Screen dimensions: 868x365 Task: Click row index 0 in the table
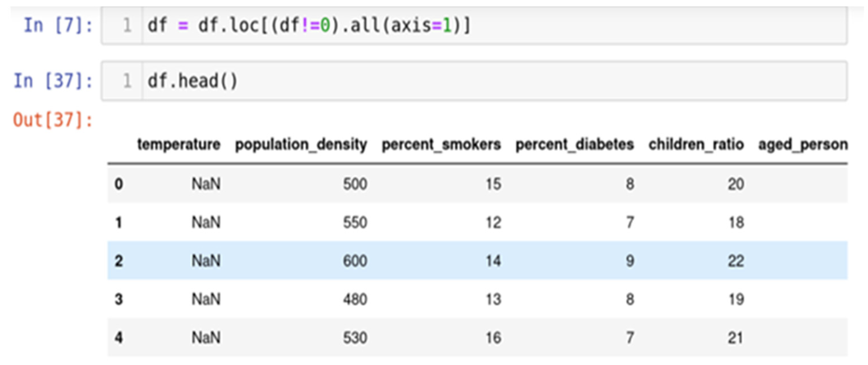[119, 184]
